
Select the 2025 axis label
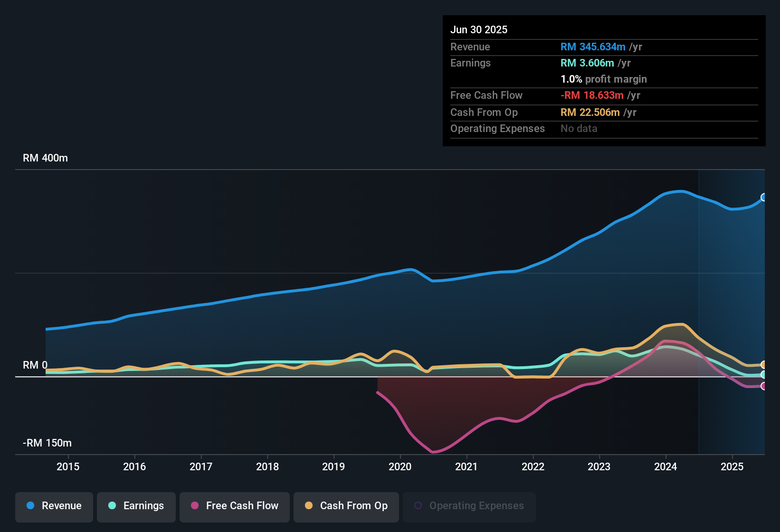[x=733, y=467]
